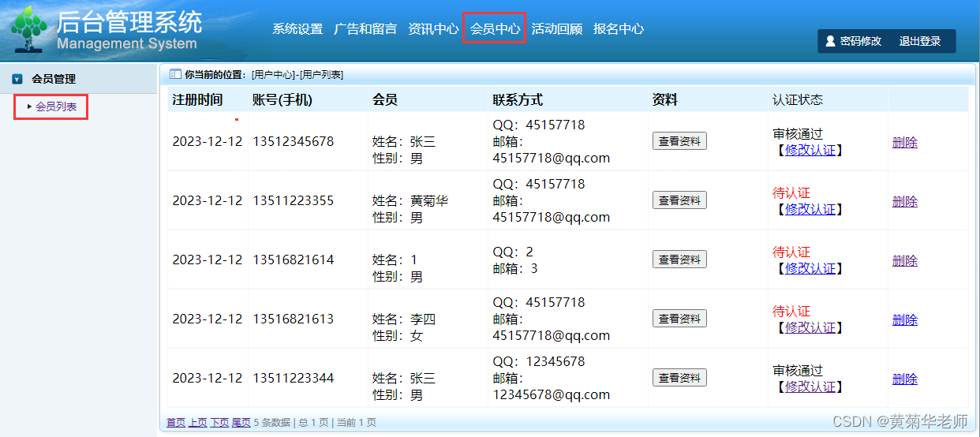Click 修改认证 for account 13512345678
The width and height of the screenshot is (980, 437).
[x=810, y=150]
